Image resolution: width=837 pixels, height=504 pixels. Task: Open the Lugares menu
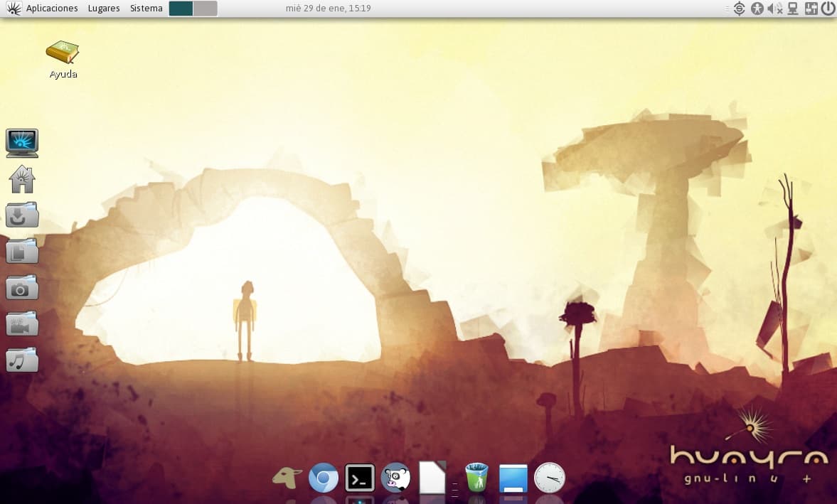(104, 9)
